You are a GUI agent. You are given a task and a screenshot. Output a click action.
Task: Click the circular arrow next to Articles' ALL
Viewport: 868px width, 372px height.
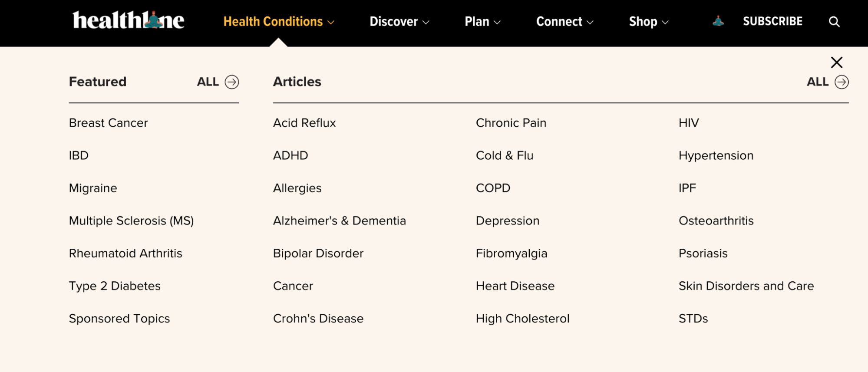pyautogui.click(x=842, y=82)
